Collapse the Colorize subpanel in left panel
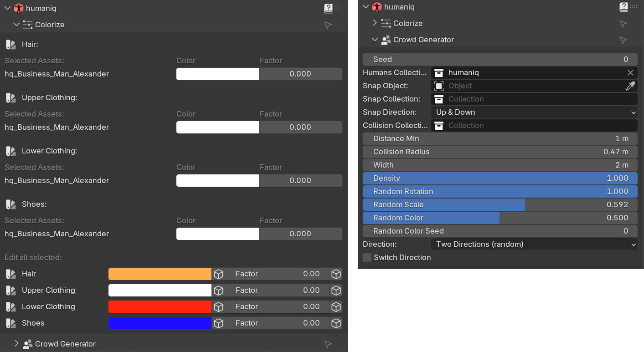 tap(16, 24)
